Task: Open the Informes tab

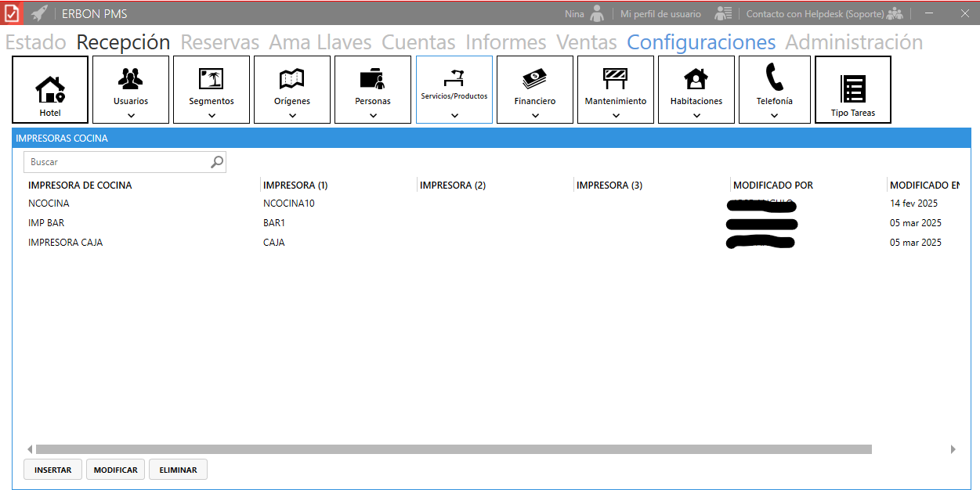Action: tap(505, 41)
